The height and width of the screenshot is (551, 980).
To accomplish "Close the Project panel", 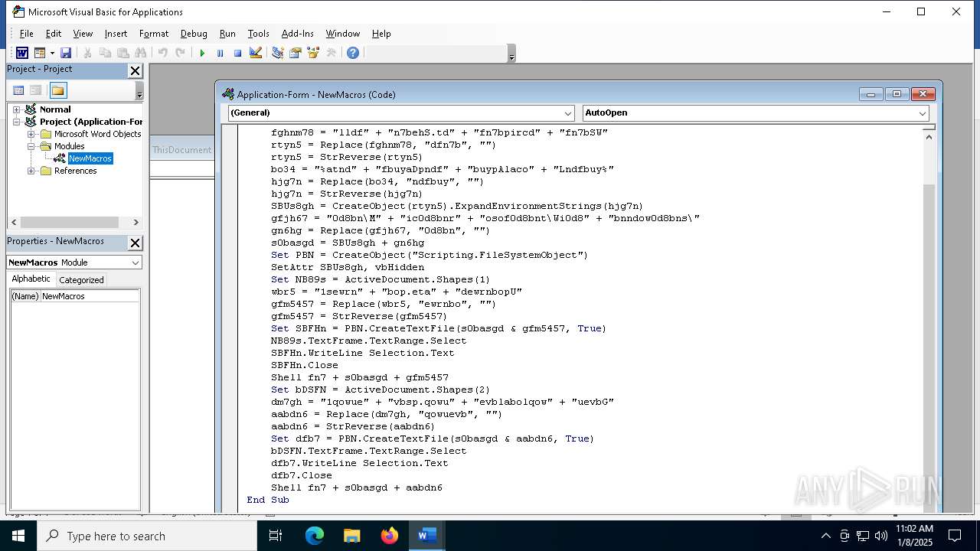I will [x=135, y=70].
